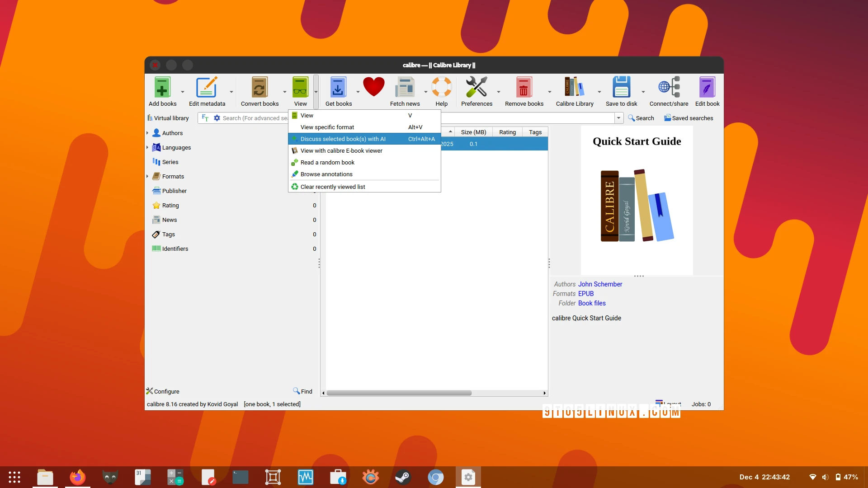Open the search history dropdown arrow

(618, 118)
